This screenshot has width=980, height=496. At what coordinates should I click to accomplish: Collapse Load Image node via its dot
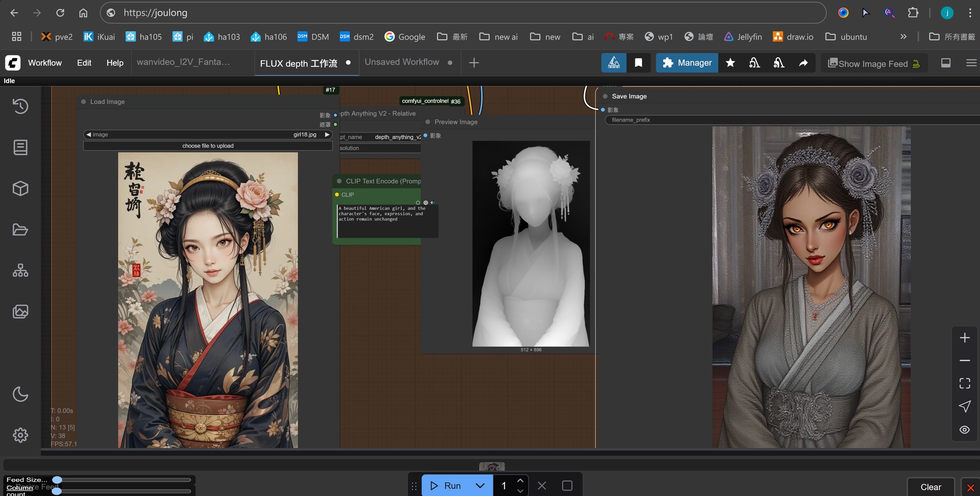click(x=84, y=101)
